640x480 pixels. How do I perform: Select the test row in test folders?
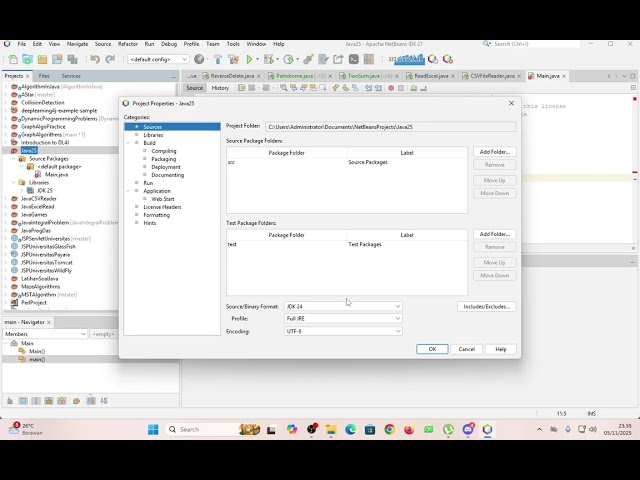(x=347, y=244)
